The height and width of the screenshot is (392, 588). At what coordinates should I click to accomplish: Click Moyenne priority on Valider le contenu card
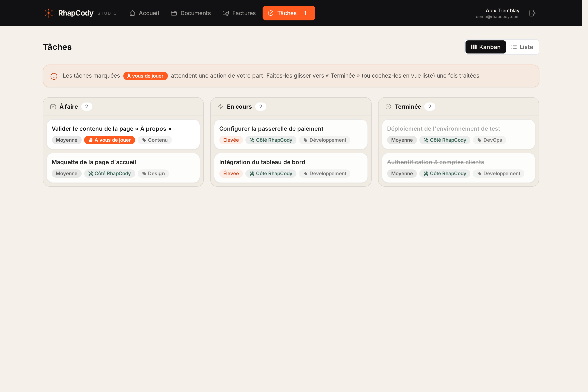67,140
